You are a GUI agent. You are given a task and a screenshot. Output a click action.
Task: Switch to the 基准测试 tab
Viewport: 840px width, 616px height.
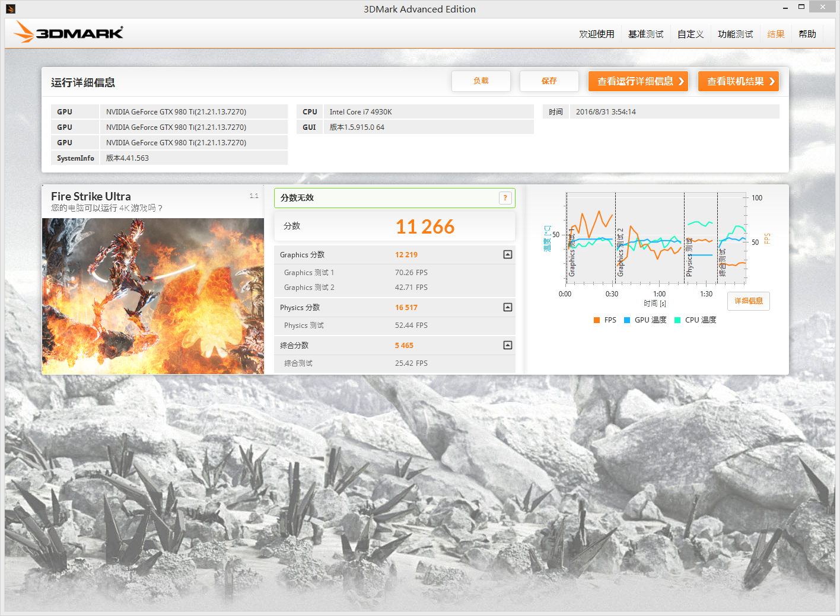pyautogui.click(x=646, y=34)
